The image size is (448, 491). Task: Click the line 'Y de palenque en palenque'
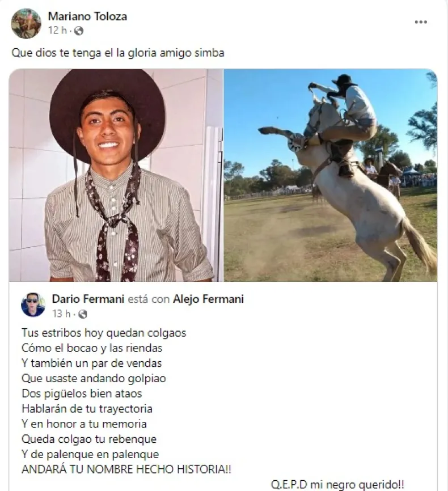pyautogui.click(x=90, y=454)
